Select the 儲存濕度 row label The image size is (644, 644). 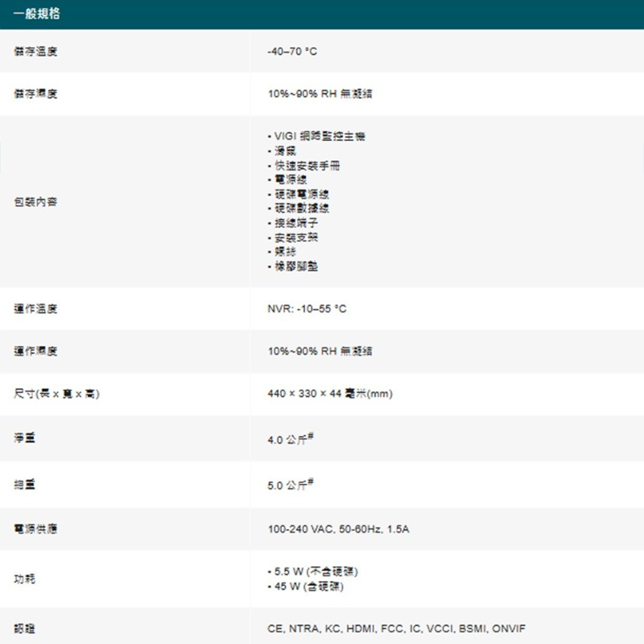[x=35, y=94]
